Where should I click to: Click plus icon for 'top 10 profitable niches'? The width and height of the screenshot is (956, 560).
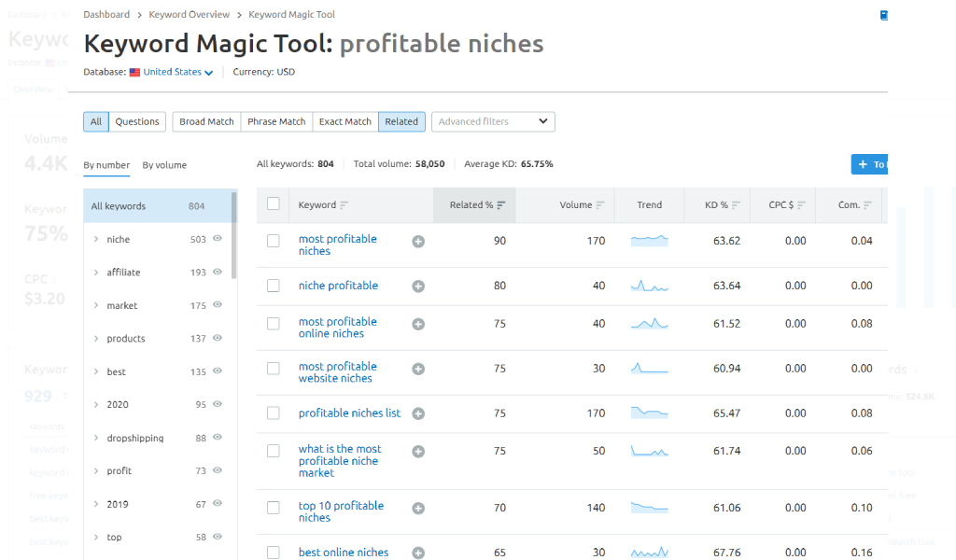pos(418,509)
